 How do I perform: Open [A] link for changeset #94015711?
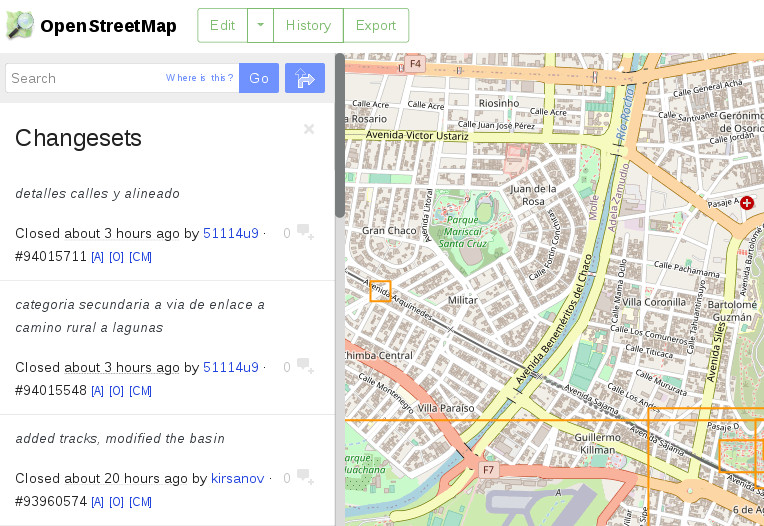[97, 257]
